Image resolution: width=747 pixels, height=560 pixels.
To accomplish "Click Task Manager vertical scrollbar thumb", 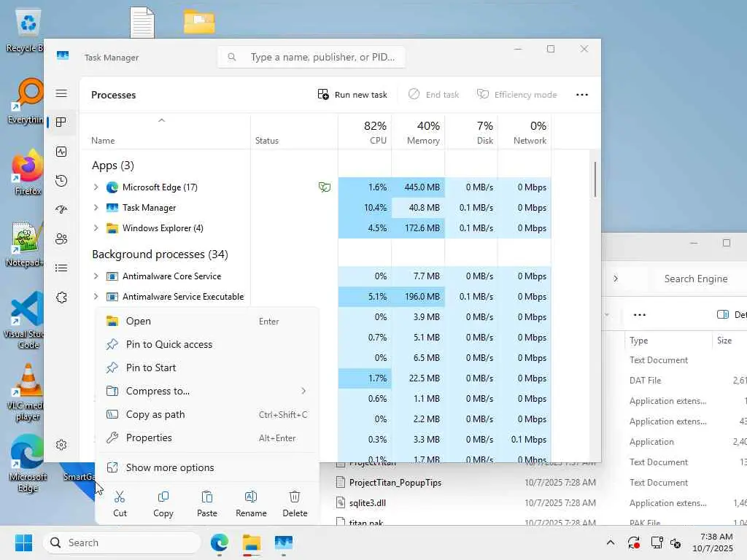I will [x=595, y=179].
